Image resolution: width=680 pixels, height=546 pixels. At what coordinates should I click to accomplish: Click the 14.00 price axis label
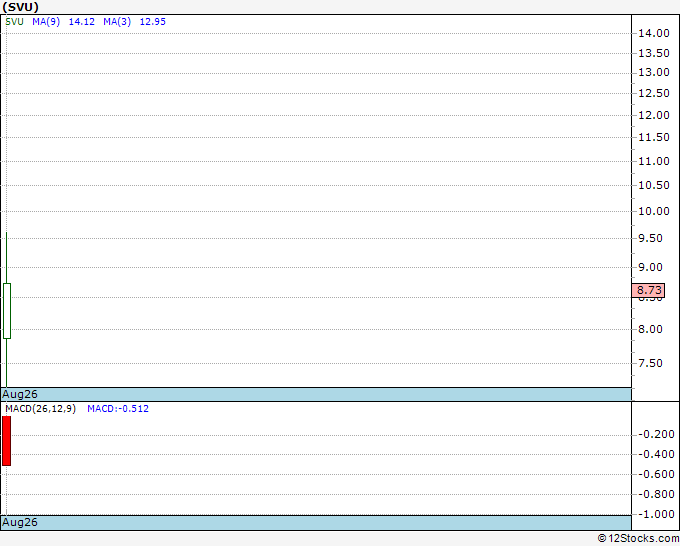pyautogui.click(x=654, y=33)
